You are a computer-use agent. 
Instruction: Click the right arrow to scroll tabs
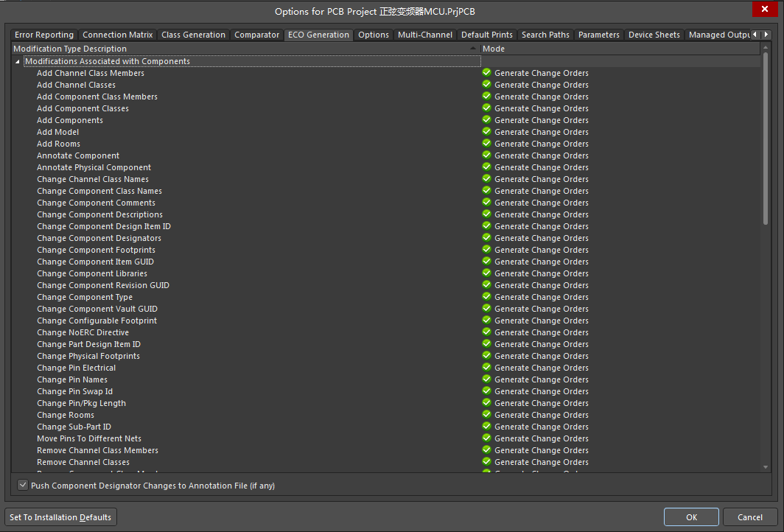(x=766, y=34)
